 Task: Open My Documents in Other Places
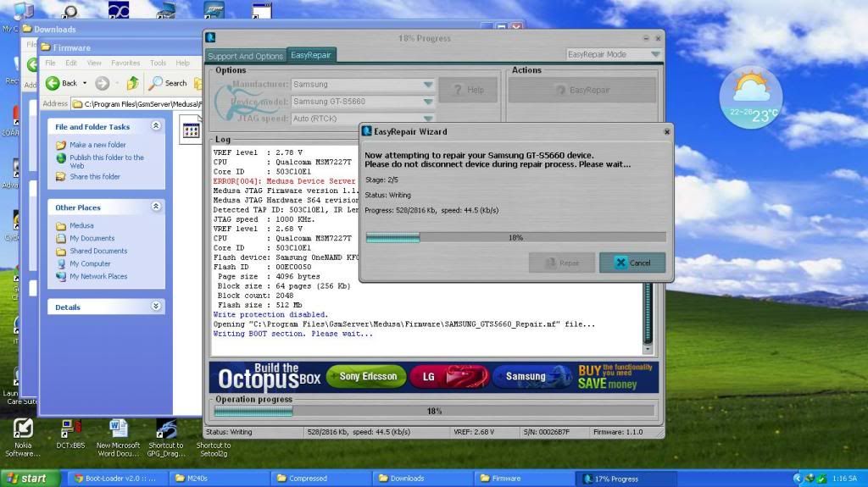point(92,239)
